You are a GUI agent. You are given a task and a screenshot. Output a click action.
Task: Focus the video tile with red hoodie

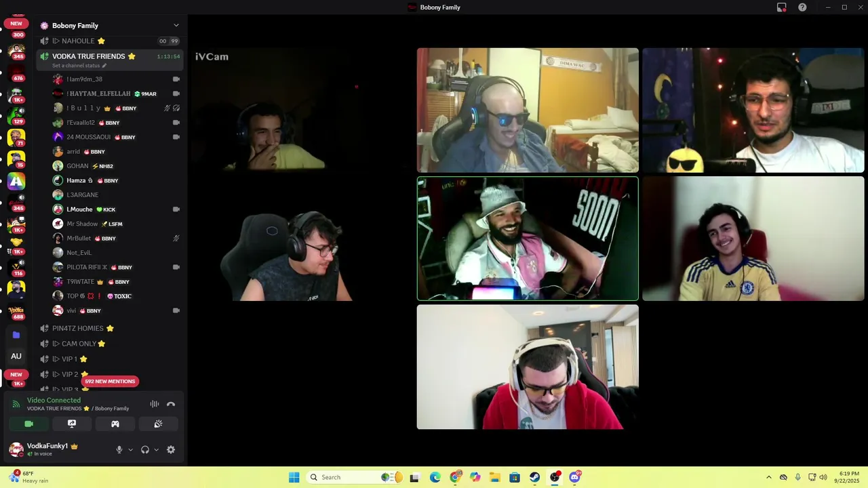pyautogui.click(x=528, y=367)
